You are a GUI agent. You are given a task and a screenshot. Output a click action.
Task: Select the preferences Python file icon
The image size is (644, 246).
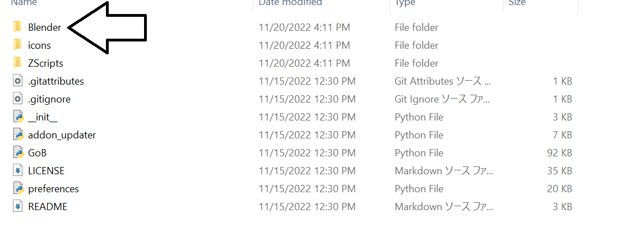coord(17,188)
